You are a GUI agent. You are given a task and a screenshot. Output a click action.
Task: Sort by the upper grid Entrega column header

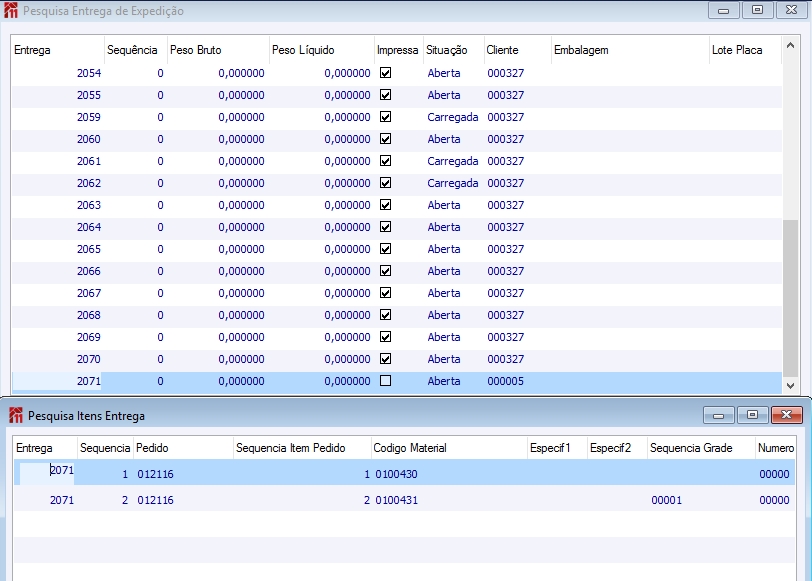click(57, 50)
